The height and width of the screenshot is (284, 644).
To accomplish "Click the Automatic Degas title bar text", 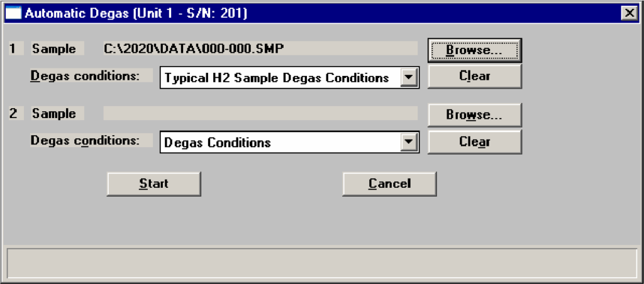I will click(x=135, y=13).
